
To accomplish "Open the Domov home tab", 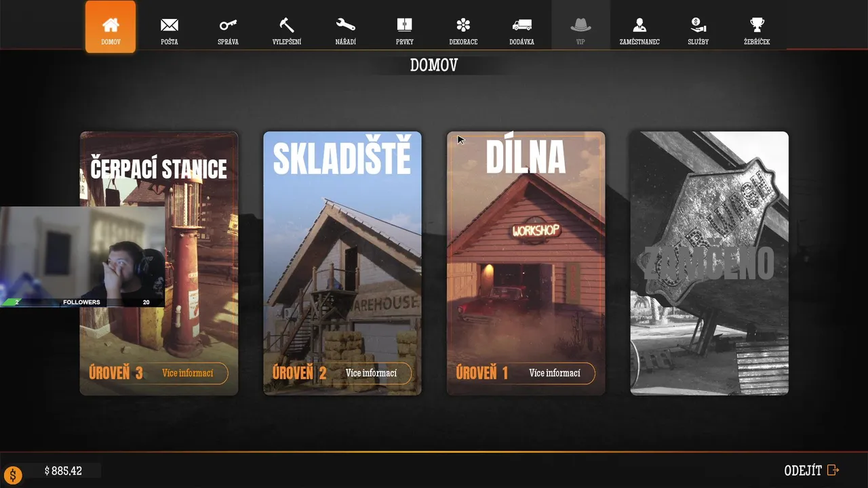I will [111, 26].
